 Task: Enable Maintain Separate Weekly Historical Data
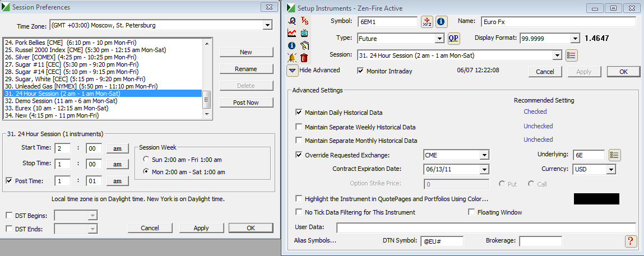[299, 127]
